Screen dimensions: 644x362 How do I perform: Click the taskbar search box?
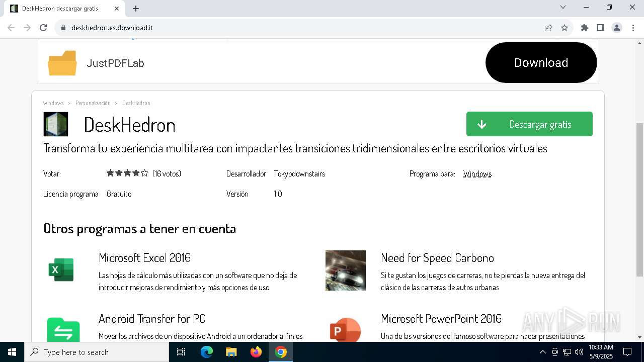click(x=97, y=352)
